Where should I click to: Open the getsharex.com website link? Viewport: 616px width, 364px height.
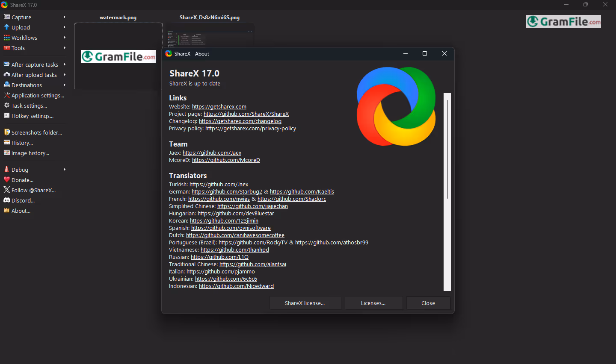[x=219, y=107]
